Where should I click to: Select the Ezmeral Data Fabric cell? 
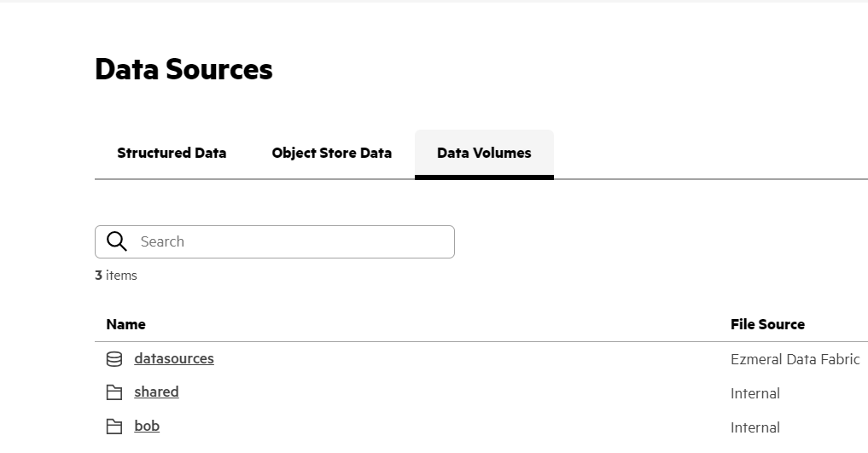tap(795, 359)
